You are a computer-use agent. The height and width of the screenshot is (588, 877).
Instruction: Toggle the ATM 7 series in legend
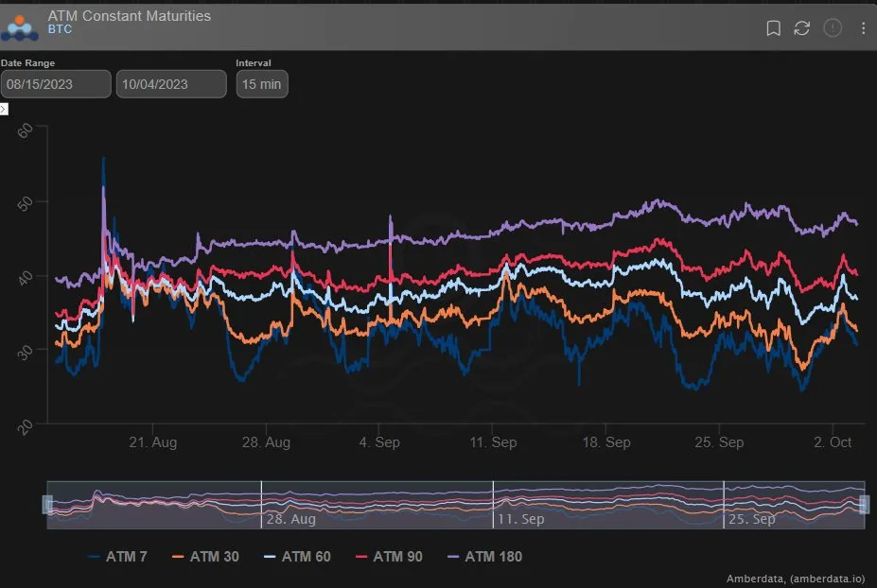point(118,557)
